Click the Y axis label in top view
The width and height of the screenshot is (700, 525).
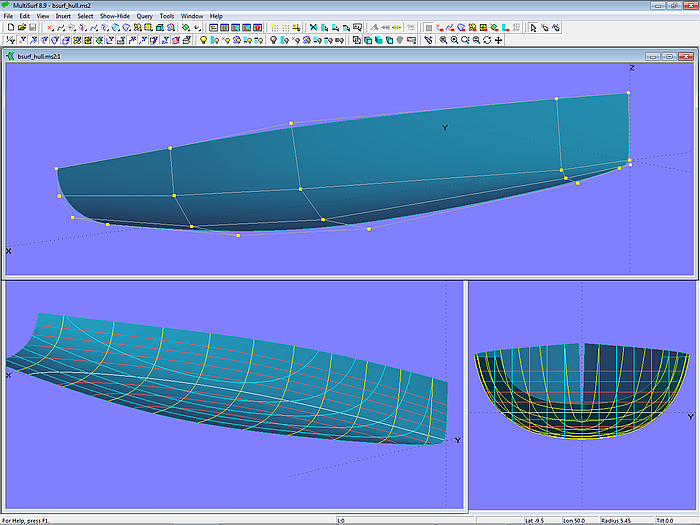[444, 127]
